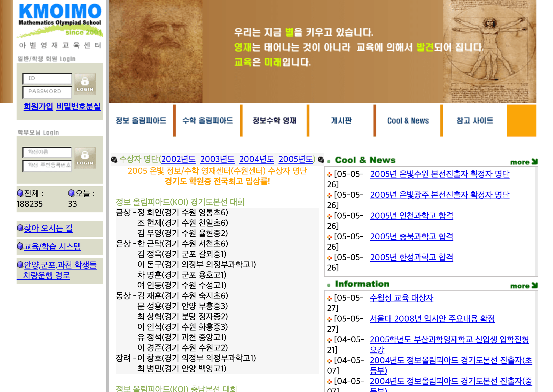
Task: Open the 2004년도 winners list link
Action: 256,159
